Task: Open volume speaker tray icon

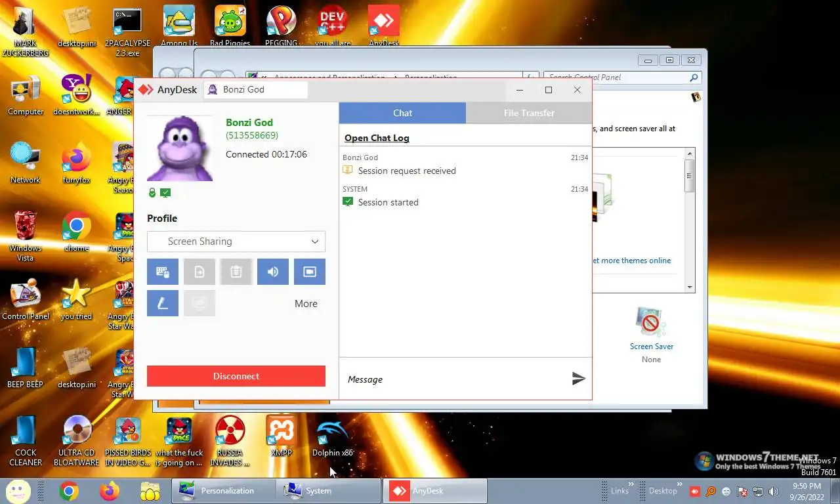Action: tap(774, 491)
